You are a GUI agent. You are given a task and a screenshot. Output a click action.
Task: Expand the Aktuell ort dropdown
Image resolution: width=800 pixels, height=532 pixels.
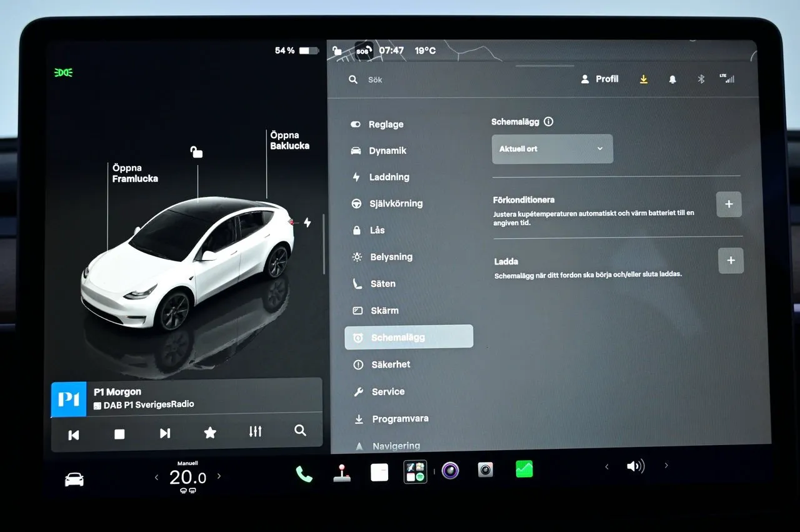pyautogui.click(x=552, y=149)
